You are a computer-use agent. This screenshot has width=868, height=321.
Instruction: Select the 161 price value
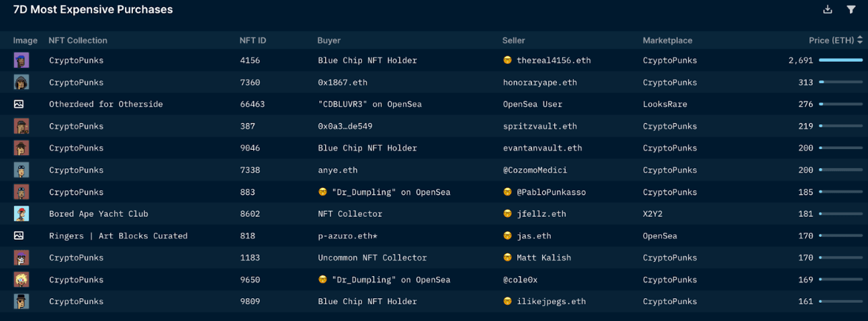click(x=806, y=302)
